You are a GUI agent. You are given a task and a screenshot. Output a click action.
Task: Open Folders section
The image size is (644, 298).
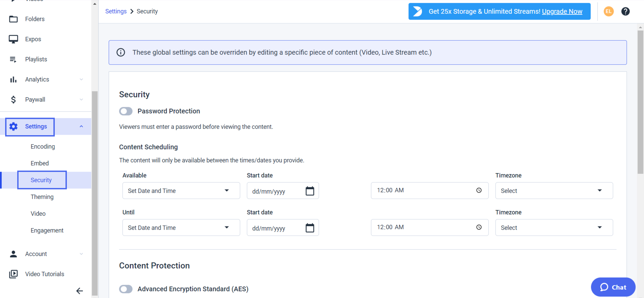click(x=35, y=19)
